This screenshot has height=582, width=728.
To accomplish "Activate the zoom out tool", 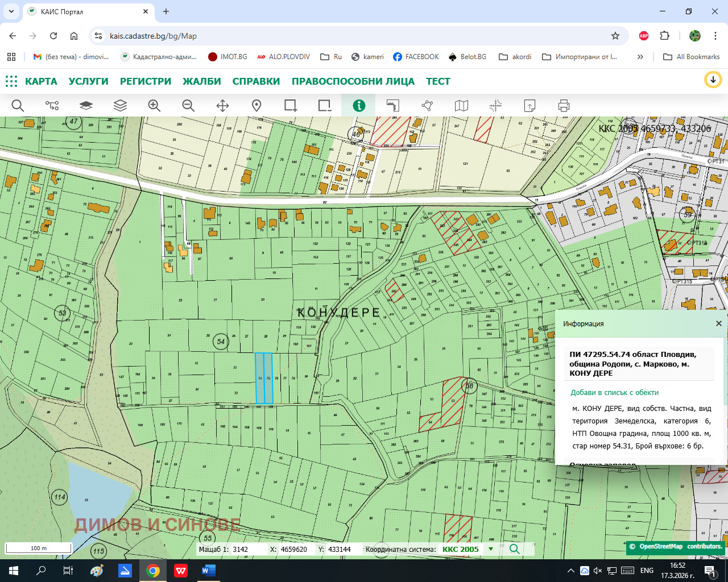I will tap(188, 105).
